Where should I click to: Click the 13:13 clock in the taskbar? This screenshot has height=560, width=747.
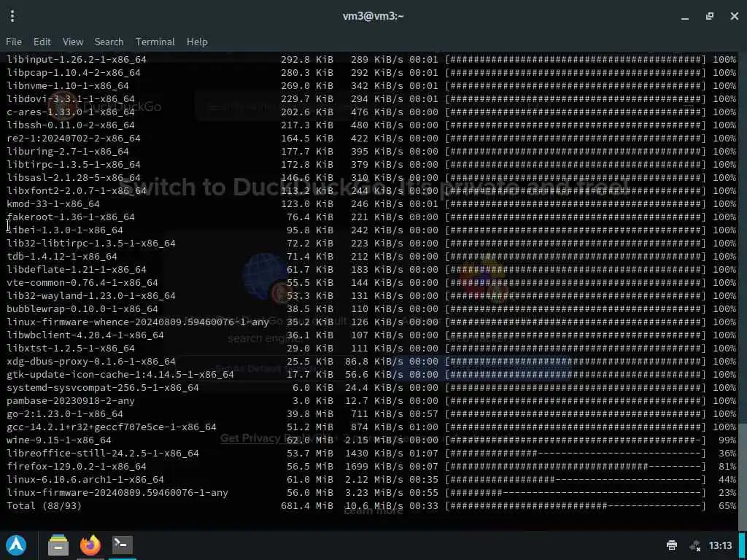(720, 545)
